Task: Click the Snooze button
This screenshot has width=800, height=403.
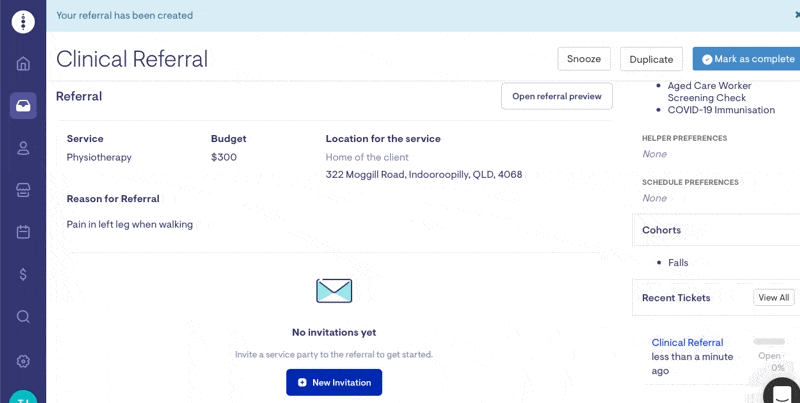Action: click(x=583, y=59)
